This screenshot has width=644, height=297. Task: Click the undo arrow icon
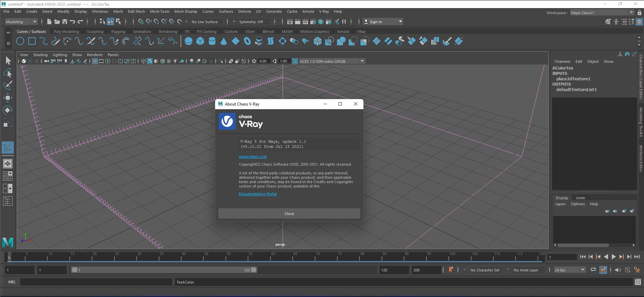tap(72, 22)
